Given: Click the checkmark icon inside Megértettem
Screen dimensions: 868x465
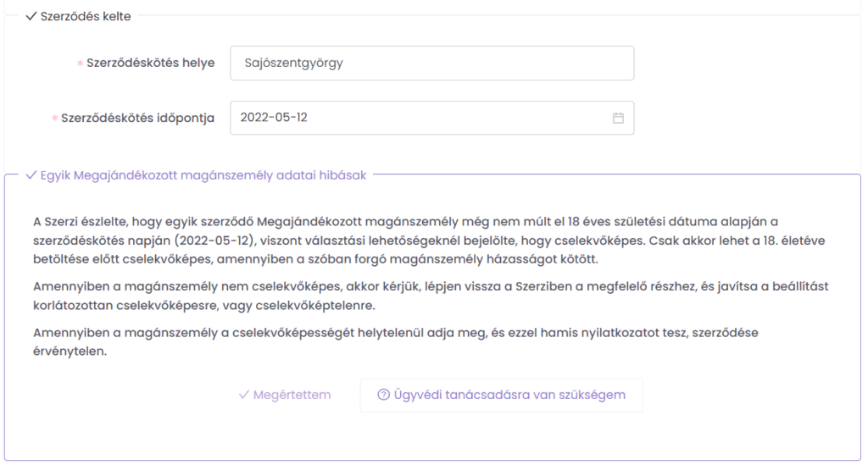Looking at the screenshot, I should pos(243,395).
